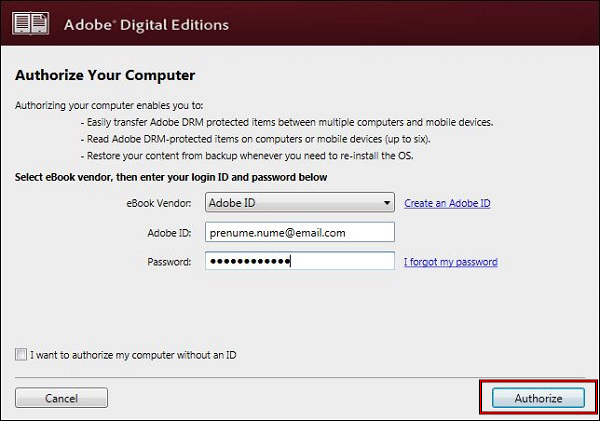The image size is (600, 421).
Task: Click the 'Read Adobe DRM-protected items' bullet line
Action: [x=256, y=139]
